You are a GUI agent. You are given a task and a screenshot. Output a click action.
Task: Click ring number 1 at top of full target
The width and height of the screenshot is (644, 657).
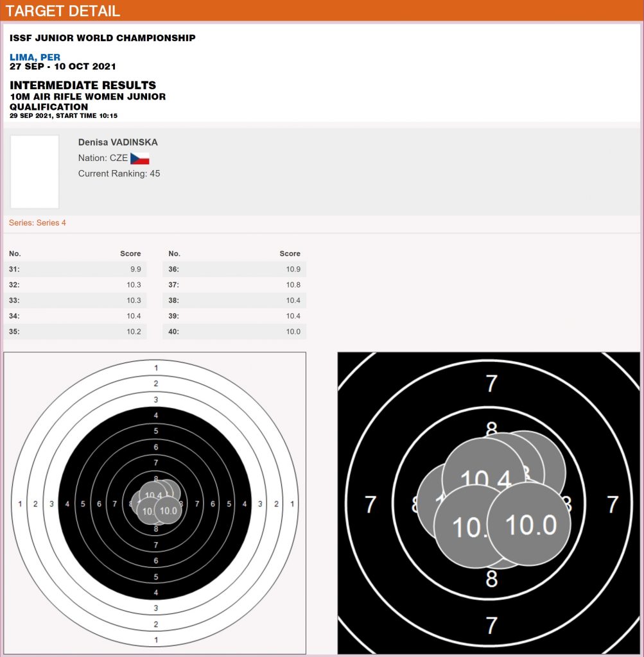(x=155, y=368)
